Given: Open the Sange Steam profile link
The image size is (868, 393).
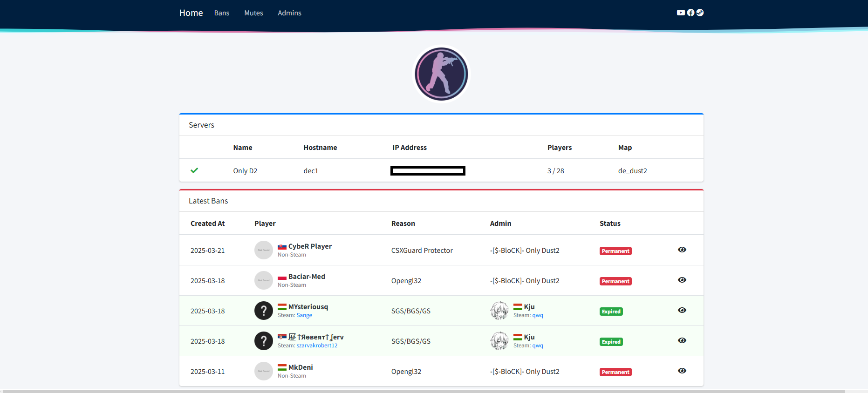Looking at the screenshot, I should tap(304, 315).
